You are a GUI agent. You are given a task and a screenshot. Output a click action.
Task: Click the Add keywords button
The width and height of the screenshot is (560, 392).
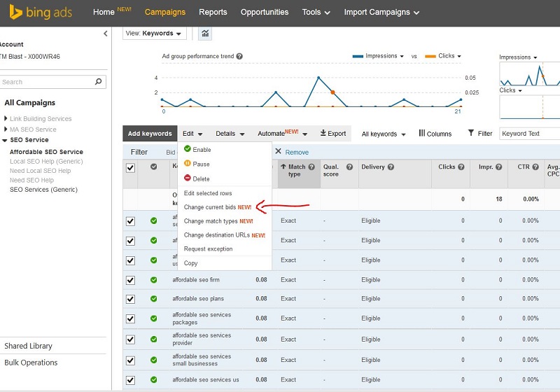150,134
